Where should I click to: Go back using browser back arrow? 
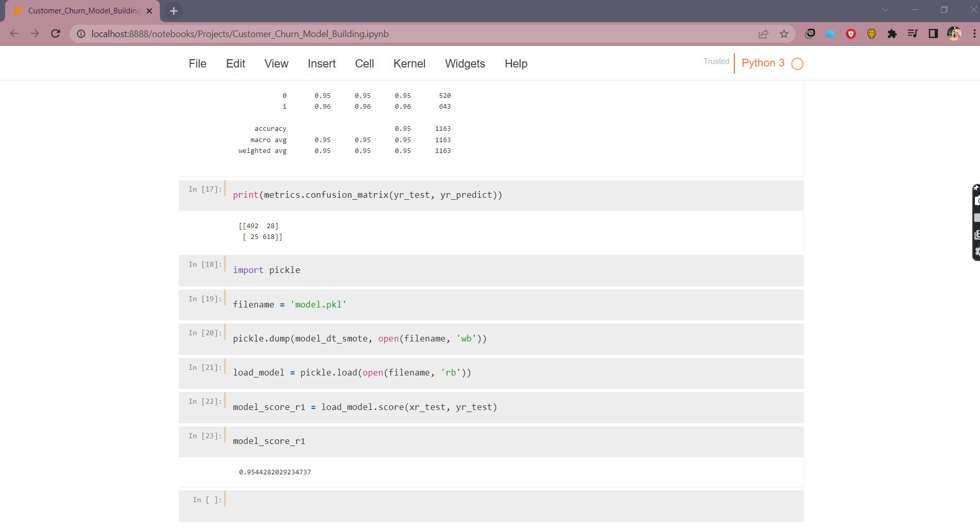pyautogui.click(x=14, y=33)
